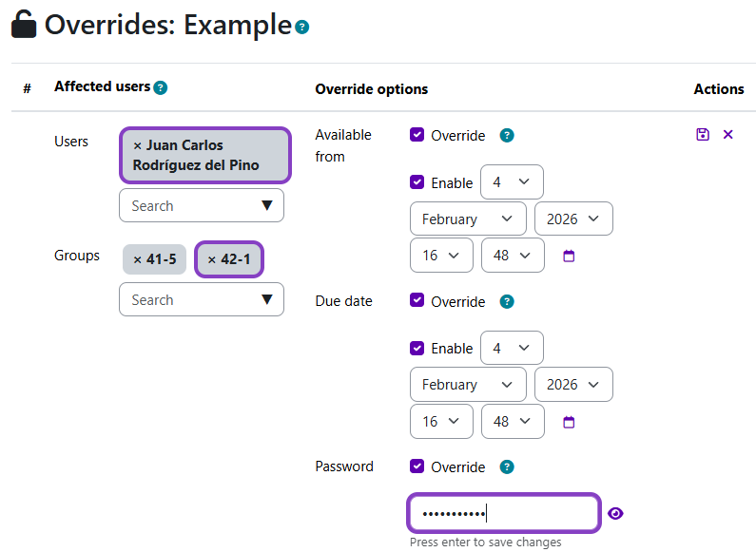This screenshot has width=756, height=552.
Task: Click help icon beside Available from Override
Action: (x=507, y=136)
